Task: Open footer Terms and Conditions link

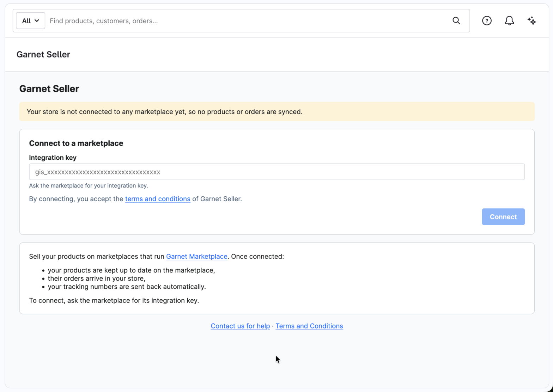Action: click(309, 326)
